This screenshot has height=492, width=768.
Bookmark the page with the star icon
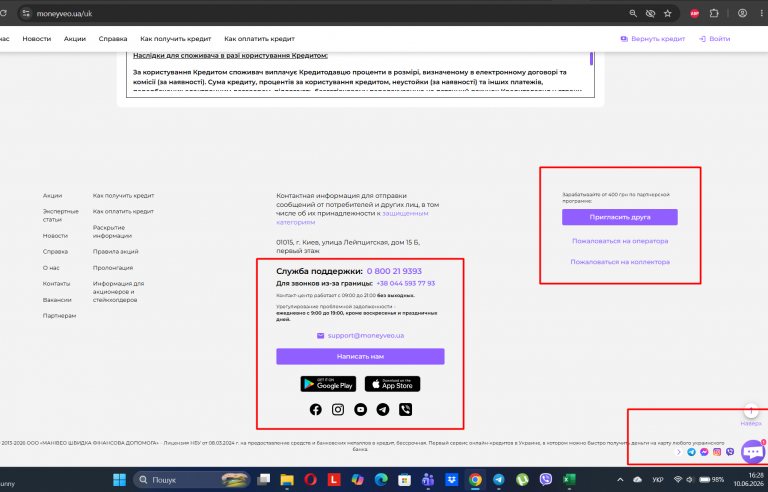(x=668, y=14)
